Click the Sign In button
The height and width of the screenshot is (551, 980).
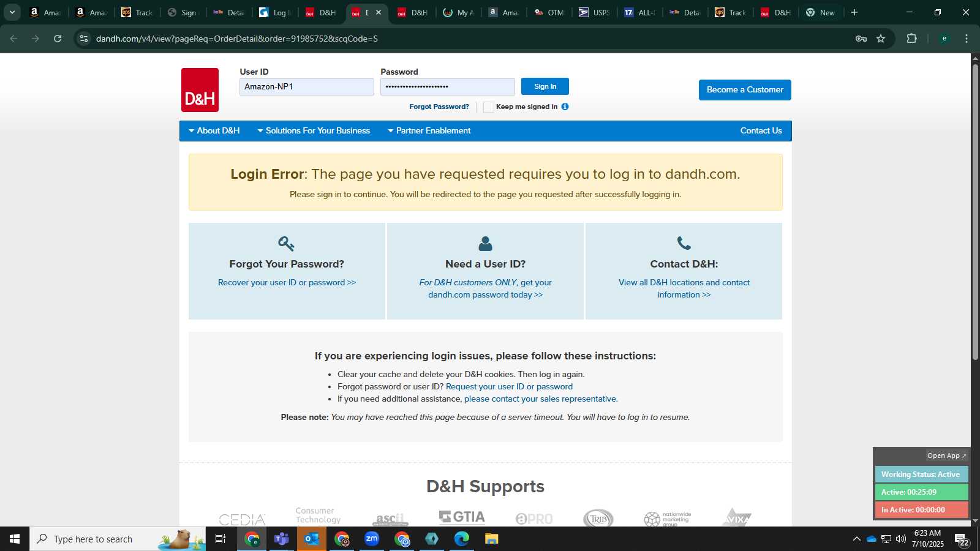545,86
